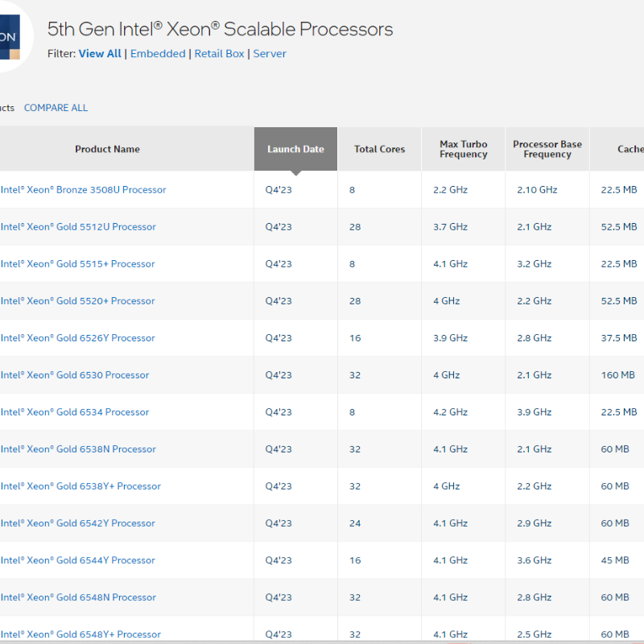
Task: Filter processors by Retail Box
Action: [x=220, y=54]
